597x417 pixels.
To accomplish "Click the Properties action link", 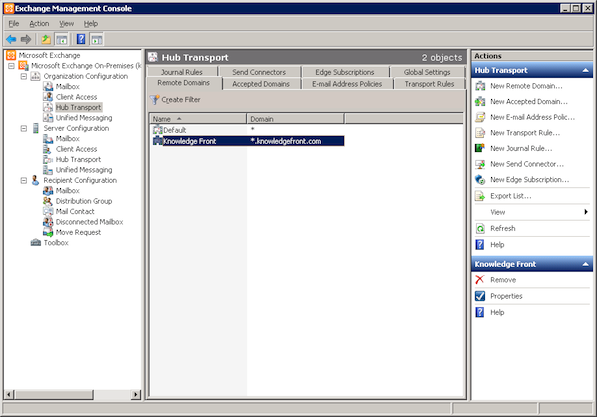I will click(x=506, y=296).
